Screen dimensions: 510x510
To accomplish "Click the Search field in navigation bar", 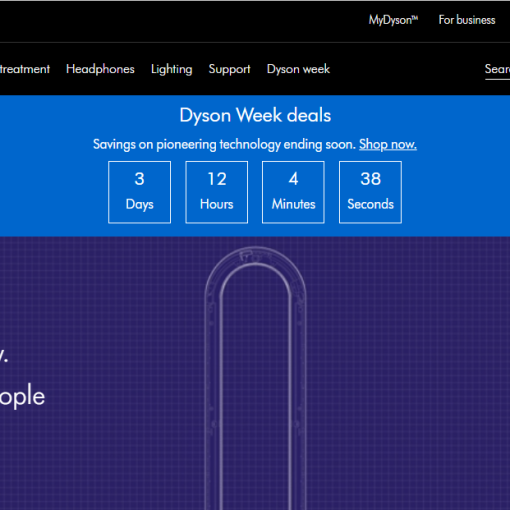I will [x=497, y=70].
